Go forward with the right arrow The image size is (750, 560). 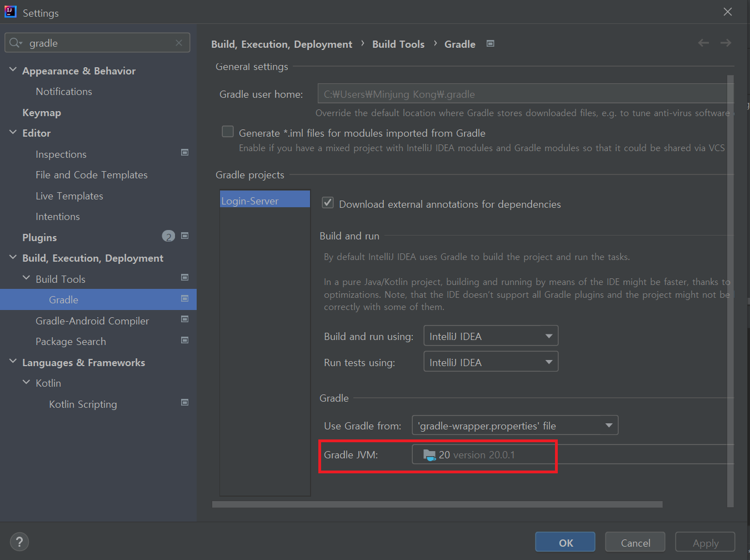726,43
